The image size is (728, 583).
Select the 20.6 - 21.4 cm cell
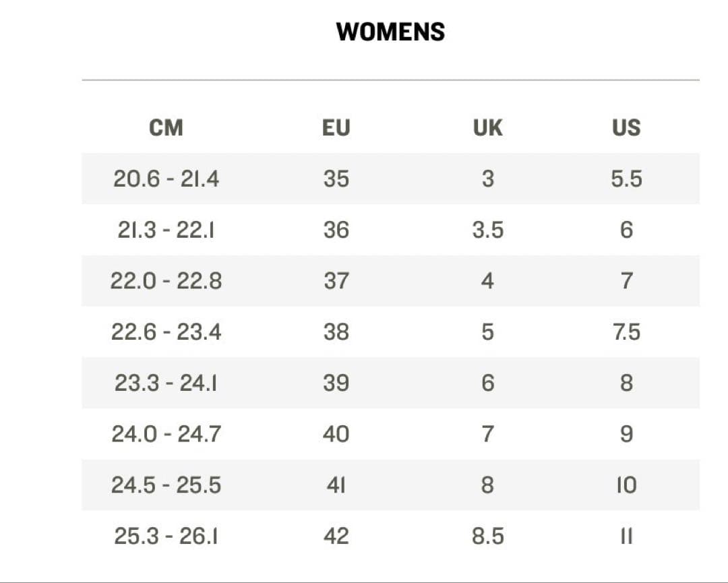[x=166, y=179]
